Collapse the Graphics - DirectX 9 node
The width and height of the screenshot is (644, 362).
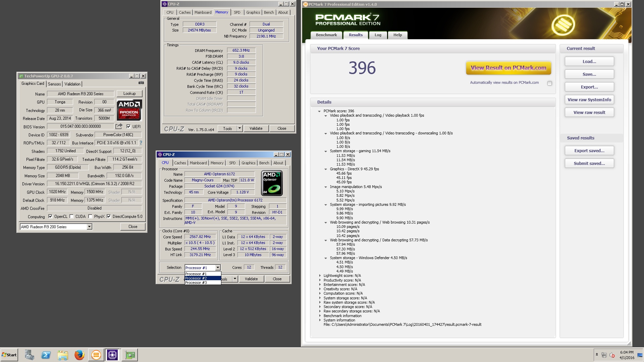[326, 169]
